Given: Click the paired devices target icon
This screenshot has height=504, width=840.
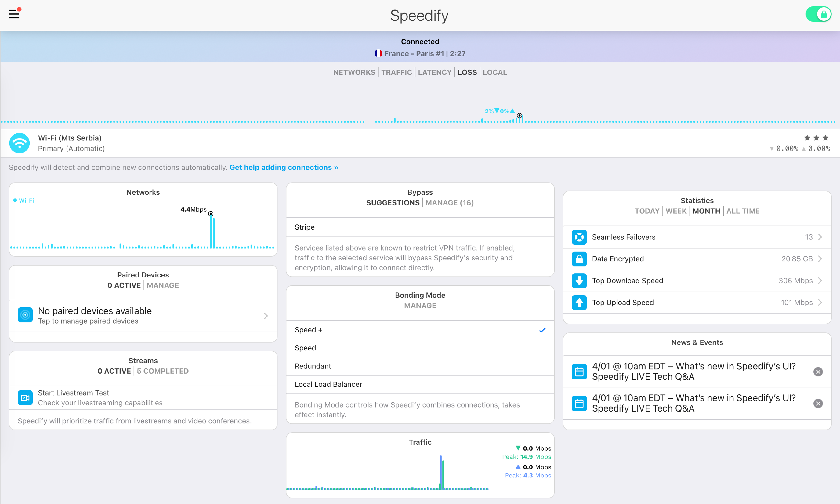Looking at the screenshot, I should click(25, 315).
